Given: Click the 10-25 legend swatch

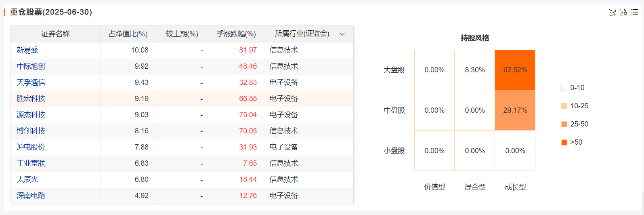Looking at the screenshot, I should click(x=564, y=106).
